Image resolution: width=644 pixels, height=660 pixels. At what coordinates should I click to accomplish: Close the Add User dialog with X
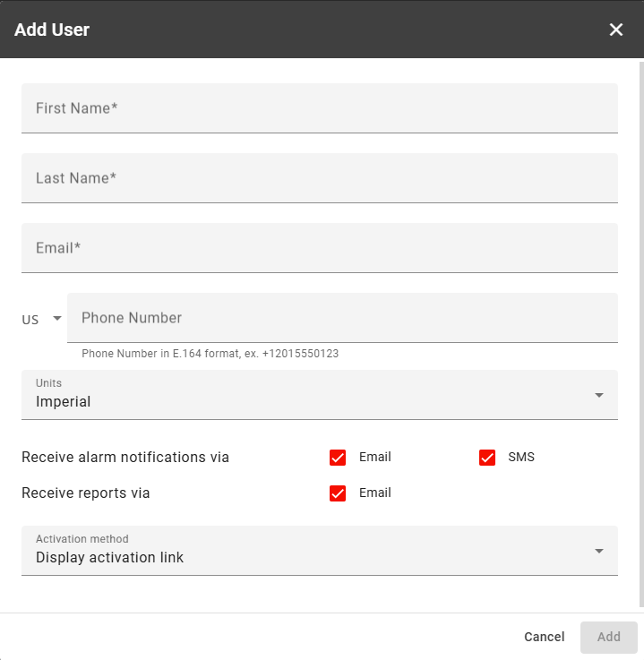pyautogui.click(x=616, y=30)
